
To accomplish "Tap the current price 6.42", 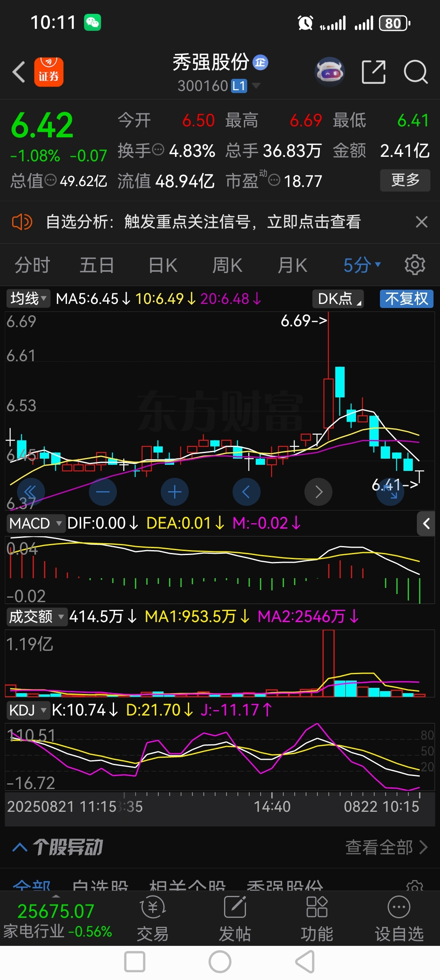I will [x=42, y=125].
